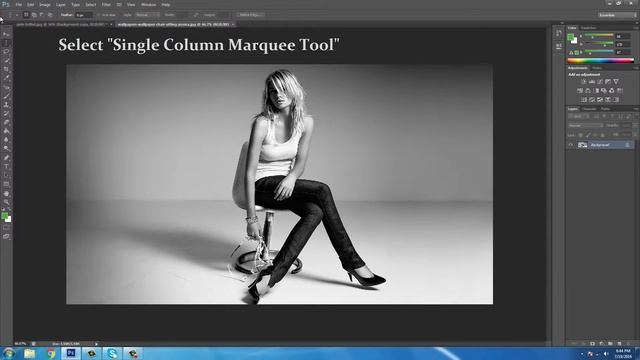The width and height of the screenshot is (640, 360).
Task: Add an Invert adjustment
Action: (x=584, y=100)
